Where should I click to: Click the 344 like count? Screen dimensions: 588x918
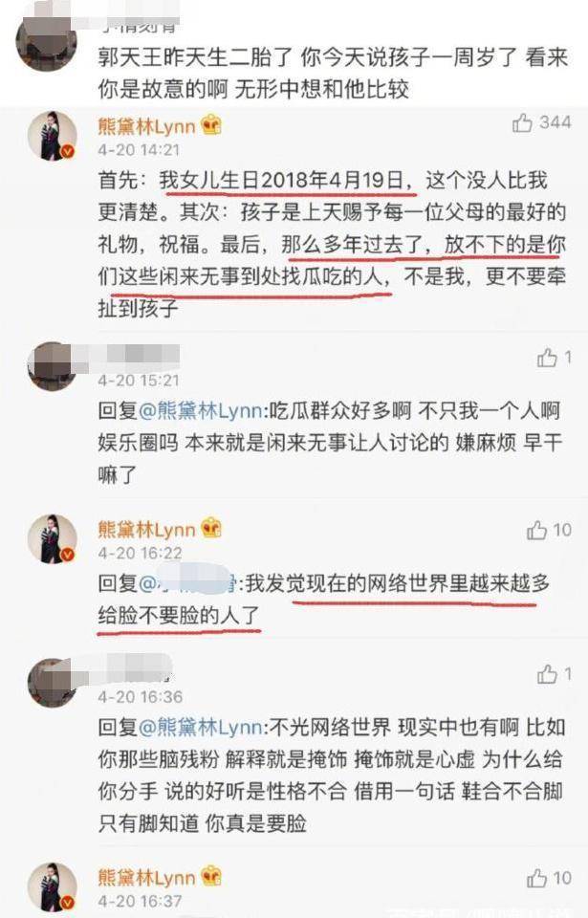pos(555,122)
